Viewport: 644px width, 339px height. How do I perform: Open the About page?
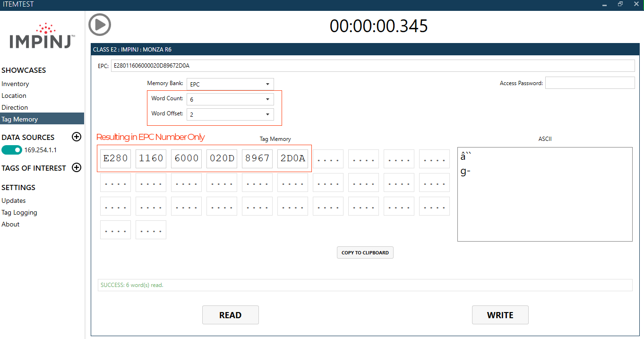pyautogui.click(x=10, y=224)
